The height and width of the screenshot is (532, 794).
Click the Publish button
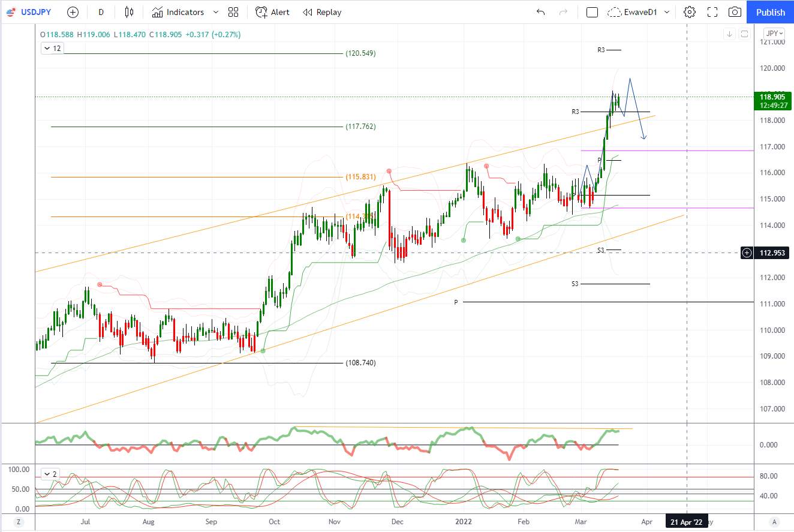[x=771, y=12]
